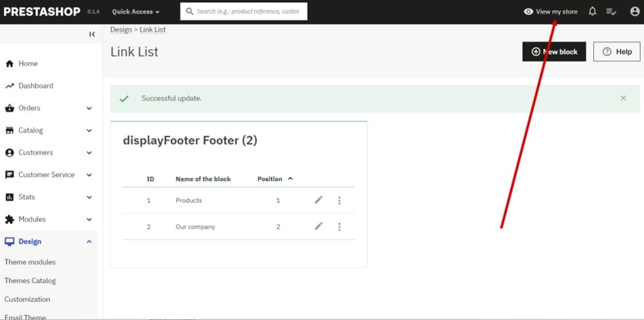This screenshot has width=644, height=320.
Task: Click the notifications bell icon
Action: [x=592, y=12]
